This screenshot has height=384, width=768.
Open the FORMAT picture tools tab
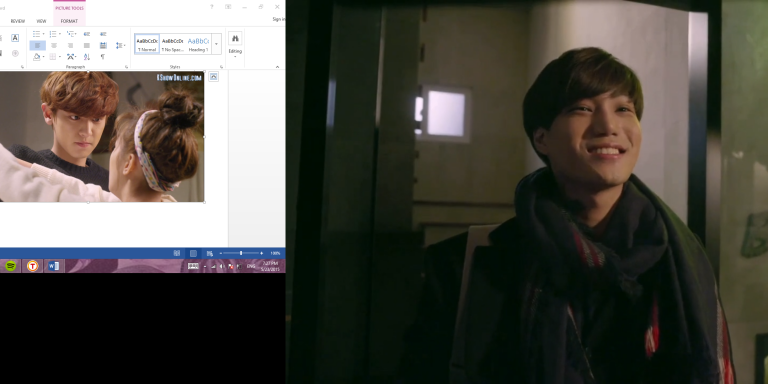(x=69, y=21)
